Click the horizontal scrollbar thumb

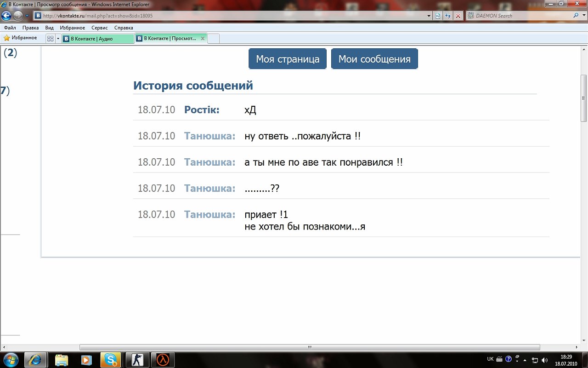310,347
